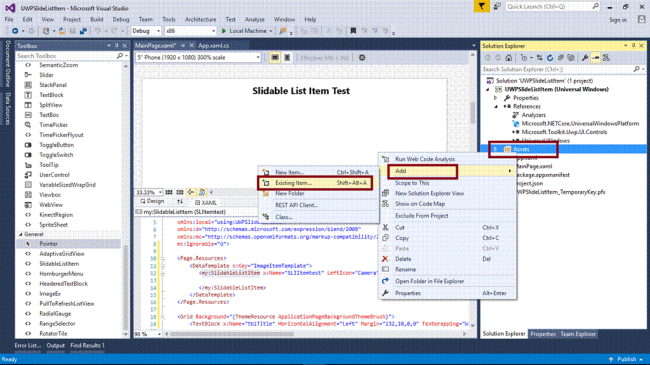Viewport: 650px width, 365px height.
Task: Click the Open File toolbar icon
Action: (x=62, y=31)
